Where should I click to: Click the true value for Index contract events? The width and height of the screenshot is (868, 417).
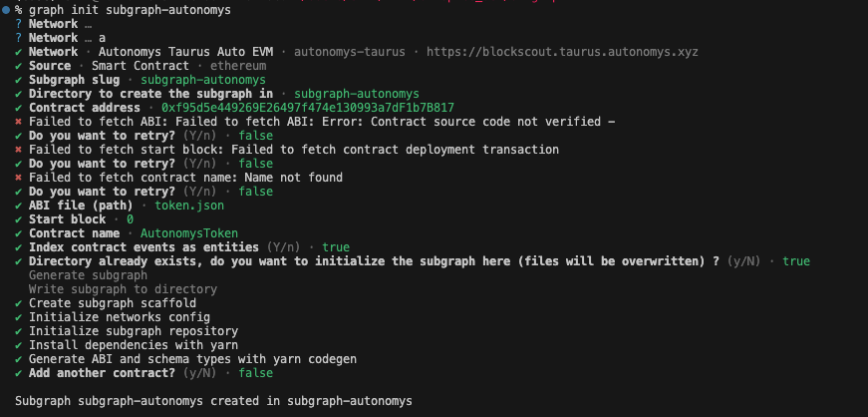[x=336, y=247]
